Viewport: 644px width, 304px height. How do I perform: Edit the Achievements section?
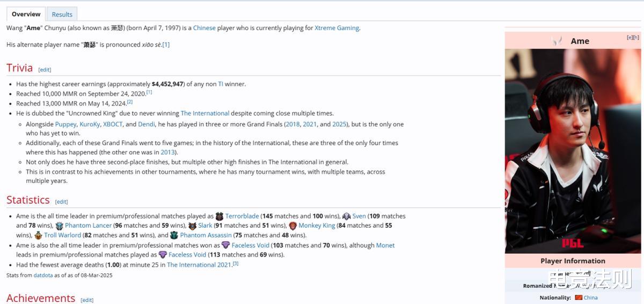pyautogui.click(x=87, y=300)
